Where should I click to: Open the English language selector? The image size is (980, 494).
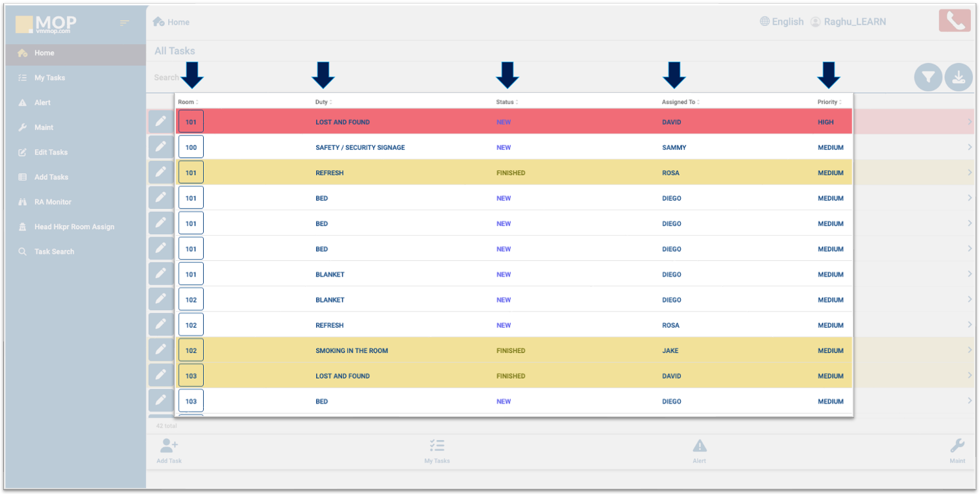click(781, 22)
